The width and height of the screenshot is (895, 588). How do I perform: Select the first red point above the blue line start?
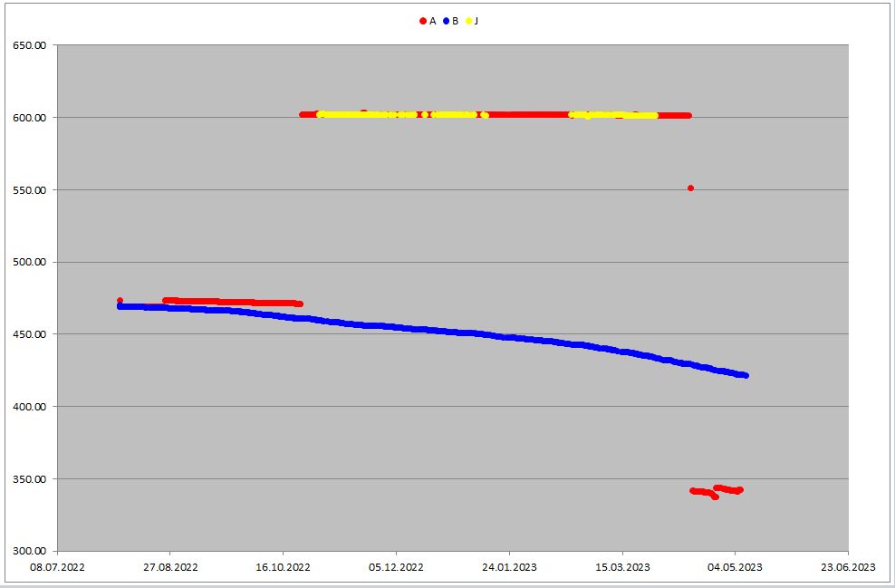tap(120, 300)
